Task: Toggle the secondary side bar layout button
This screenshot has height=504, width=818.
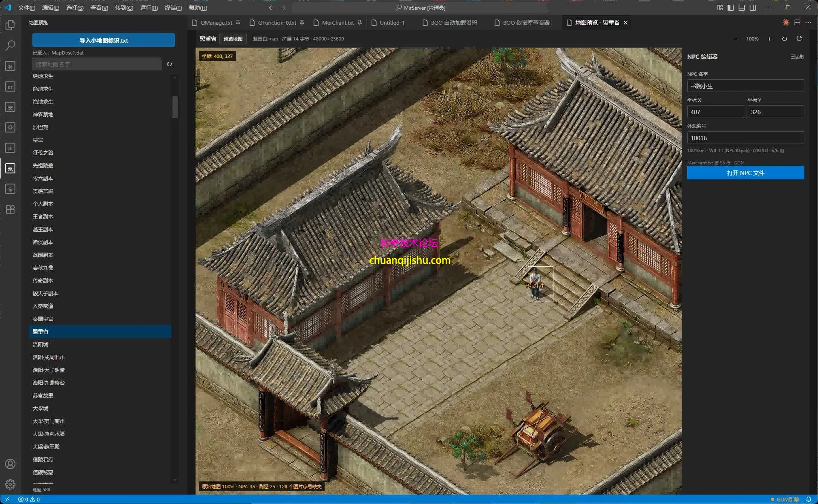Action: click(x=753, y=8)
